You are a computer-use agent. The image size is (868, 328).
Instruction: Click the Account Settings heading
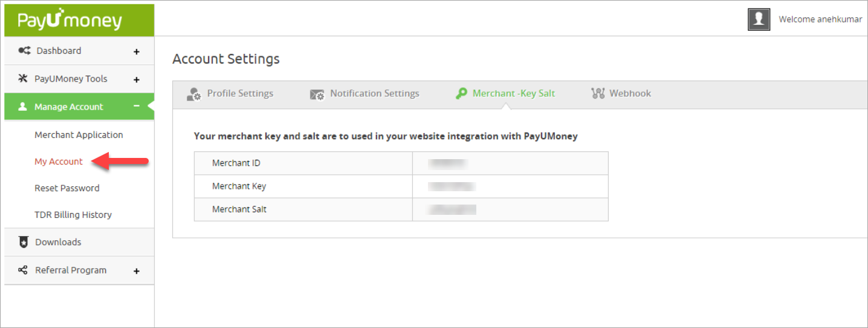pos(226,59)
